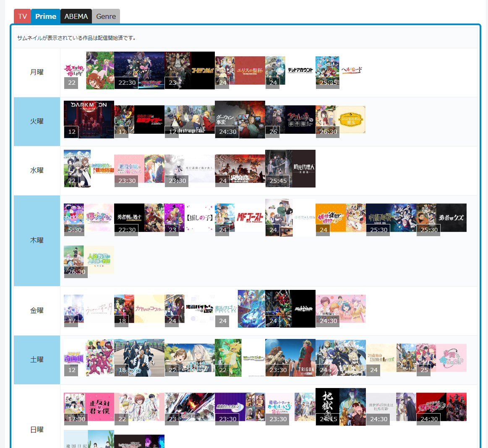Open the MFゴースト thumbnail
488x448 pixels.
[240, 218]
